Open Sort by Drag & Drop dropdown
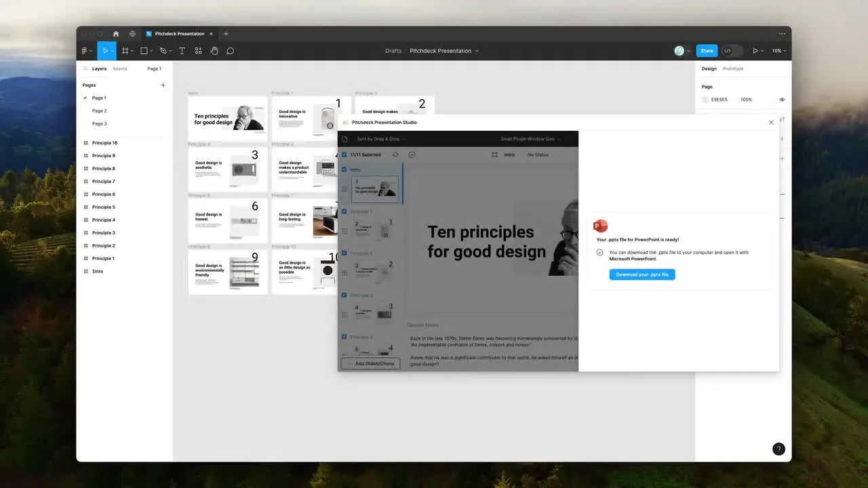Image resolution: width=868 pixels, height=488 pixels. (x=381, y=139)
